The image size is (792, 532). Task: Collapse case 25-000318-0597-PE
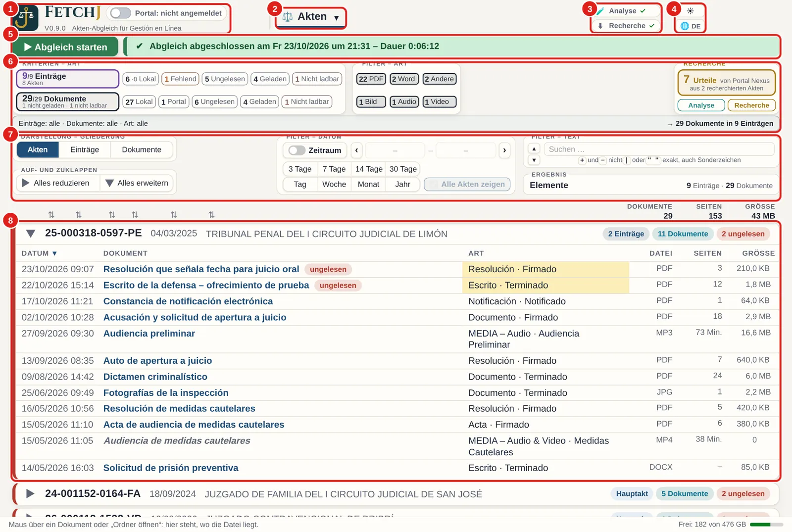coord(31,234)
